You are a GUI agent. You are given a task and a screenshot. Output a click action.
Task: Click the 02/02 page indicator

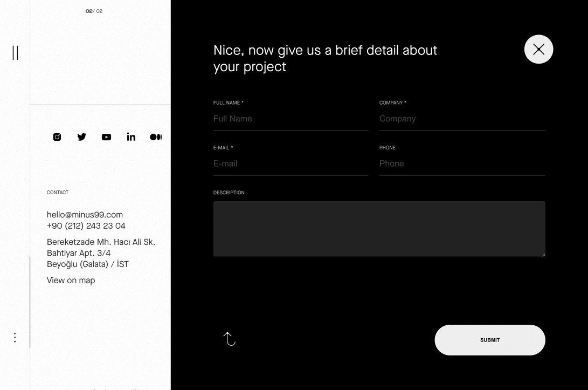pos(94,11)
